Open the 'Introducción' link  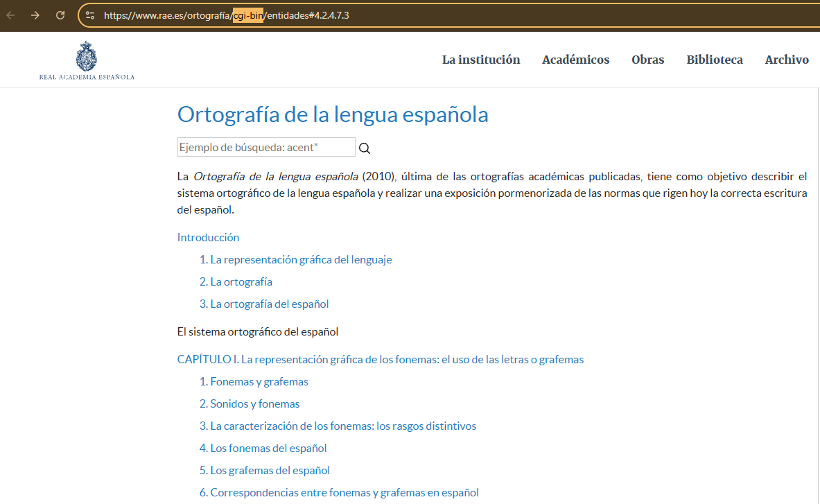tap(208, 237)
